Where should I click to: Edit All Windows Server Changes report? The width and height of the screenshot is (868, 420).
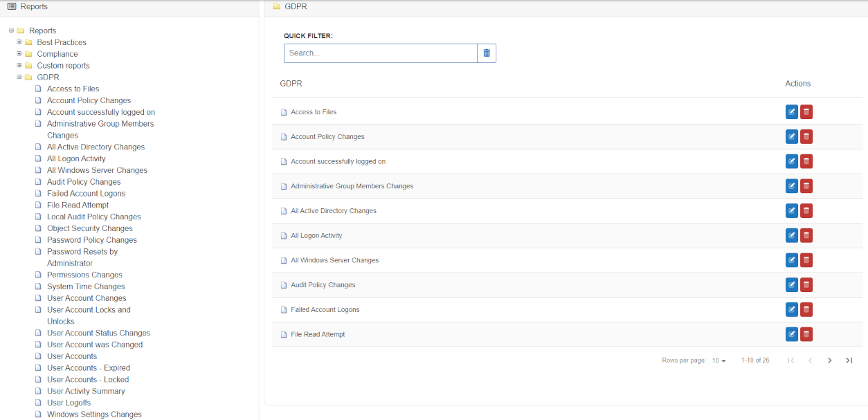coord(792,260)
